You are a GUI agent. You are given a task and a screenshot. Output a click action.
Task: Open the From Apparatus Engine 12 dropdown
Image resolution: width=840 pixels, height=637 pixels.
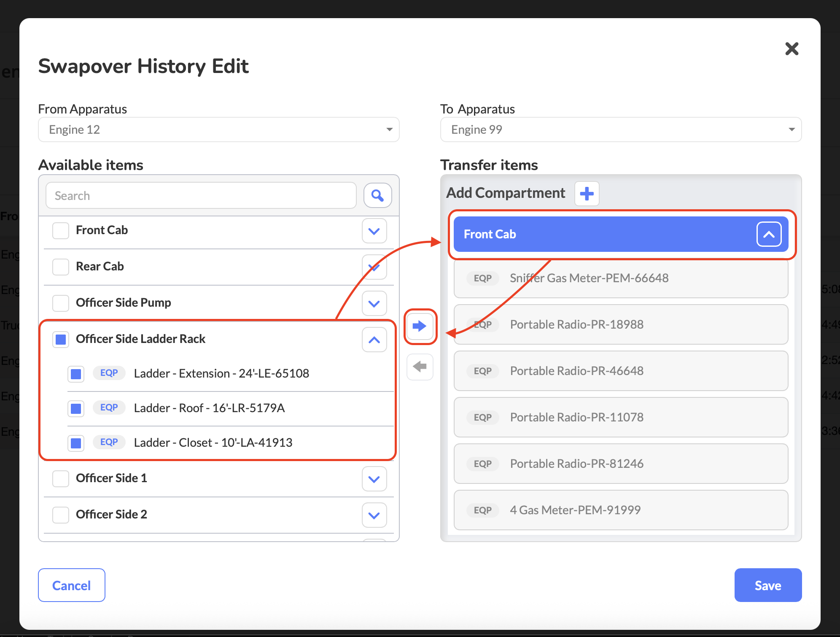[x=218, y=130]
